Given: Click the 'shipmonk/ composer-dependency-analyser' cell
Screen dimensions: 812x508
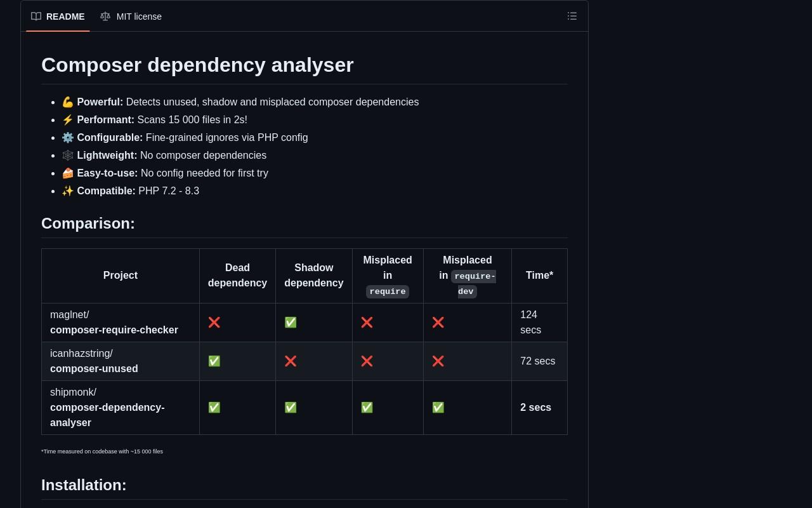Looking at the screenshot, I should coord(121,408).
